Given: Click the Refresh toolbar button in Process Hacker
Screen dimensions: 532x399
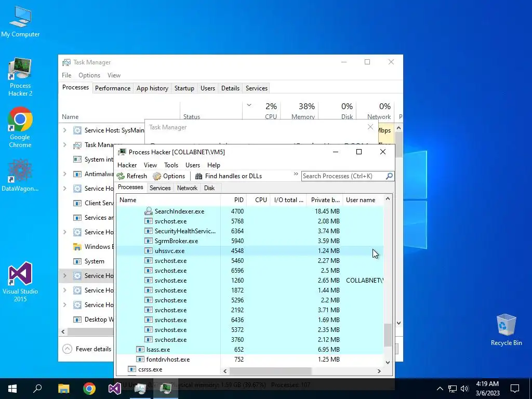Looking at the screenshot, I should 132,176.
